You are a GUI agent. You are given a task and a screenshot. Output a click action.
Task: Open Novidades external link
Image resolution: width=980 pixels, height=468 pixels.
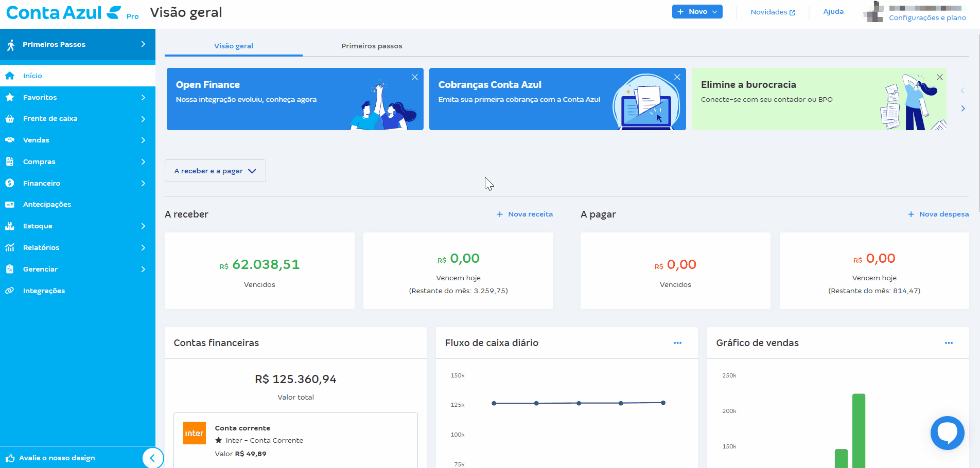(773, 12)
